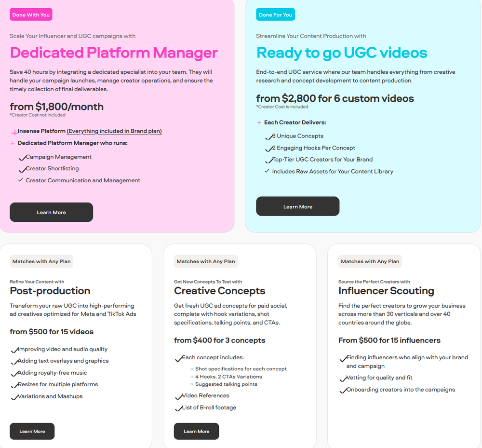482x448 pixels.
Task: Click the checkmark next to Video References
Action: [178, 396]
